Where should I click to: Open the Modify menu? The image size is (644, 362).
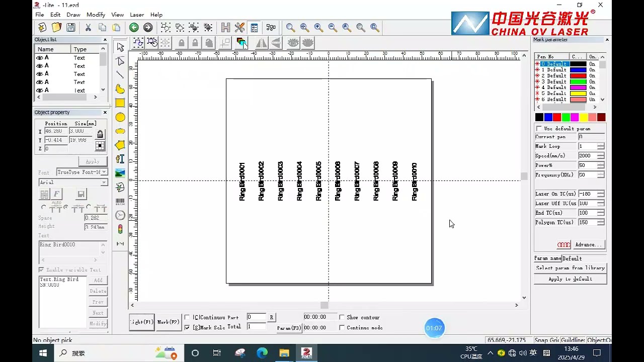click(96, 15)
